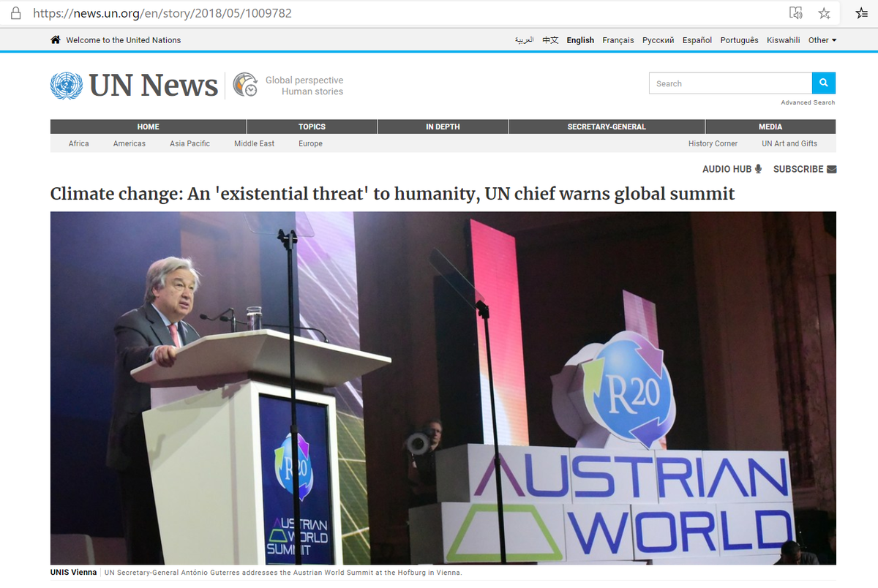Open the MEDIA menu tab
Image resolution: width=878 pixels, height=588 pixels.
tap(770, 127)
